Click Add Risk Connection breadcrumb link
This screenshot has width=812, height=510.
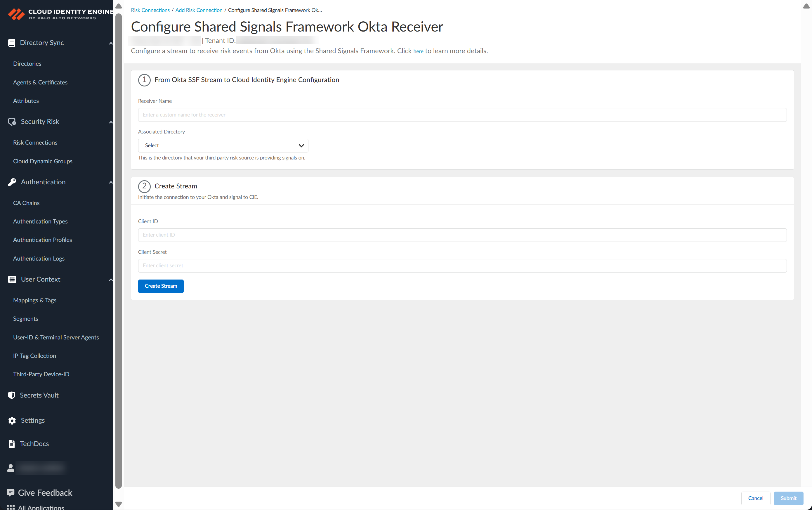click(x=199, y=10)
